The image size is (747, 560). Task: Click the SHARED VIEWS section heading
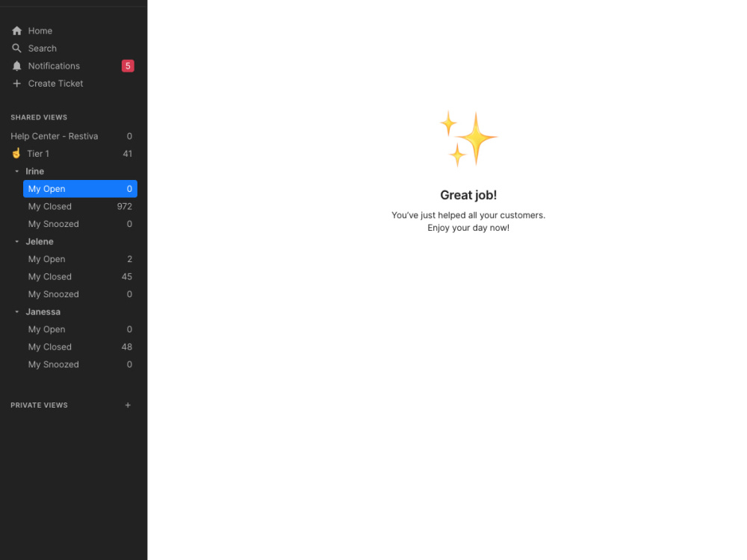point(39,117)
